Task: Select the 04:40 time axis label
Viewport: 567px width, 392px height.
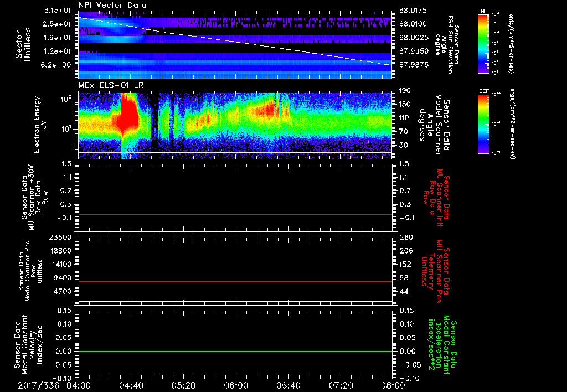Action: [131, 385]
